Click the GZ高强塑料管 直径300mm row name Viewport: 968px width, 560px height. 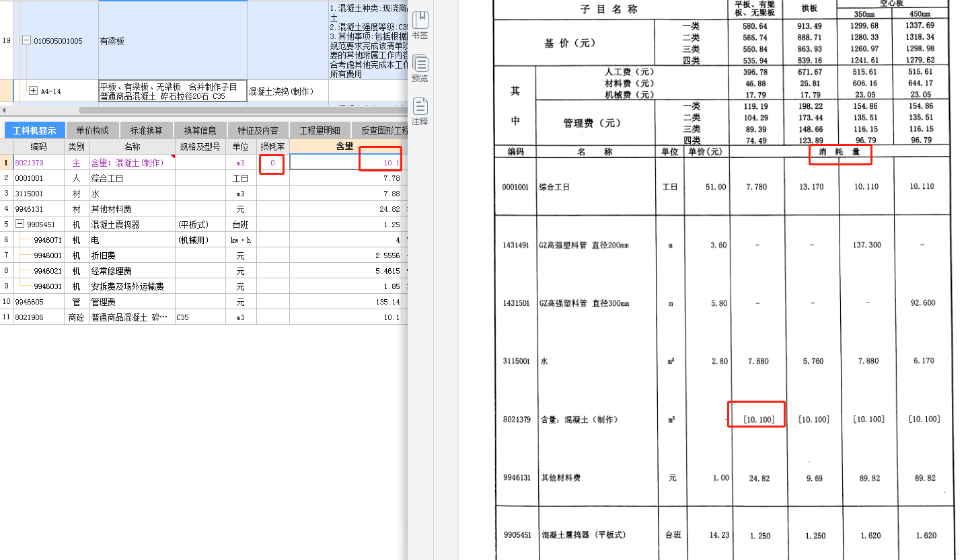[584, 303]
